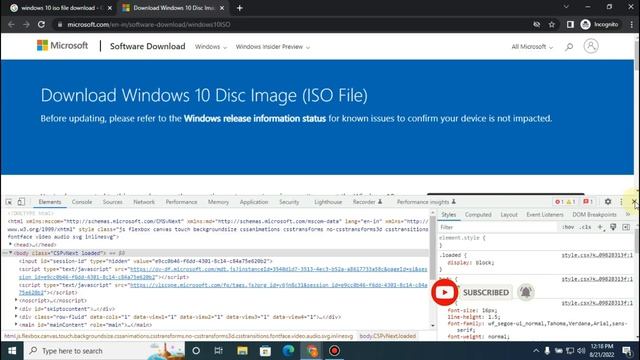Screen dimensions: 640x360
Task: Go back using browser back arrow
Action: (x=11, y=24)
